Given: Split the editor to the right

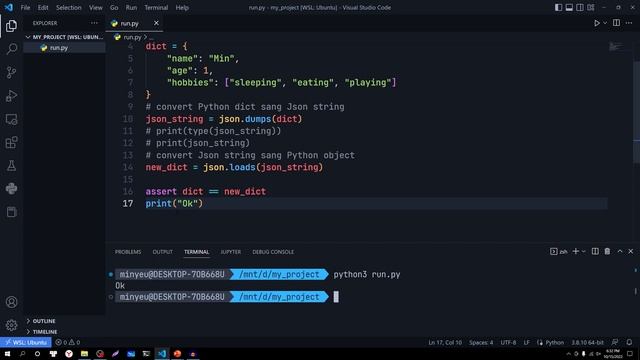Looking at the screenshot, I should pyautogui.click(x=616, y=23).
